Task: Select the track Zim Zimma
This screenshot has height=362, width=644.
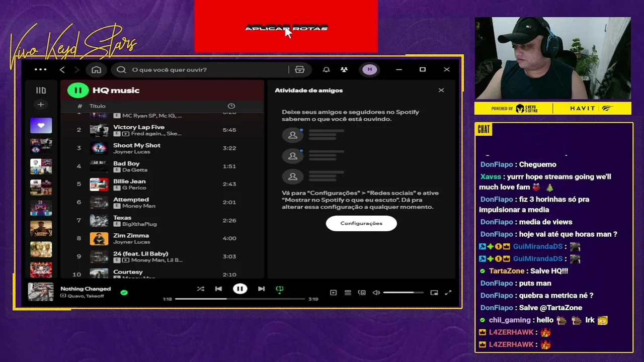Action: tap(162, 238)
